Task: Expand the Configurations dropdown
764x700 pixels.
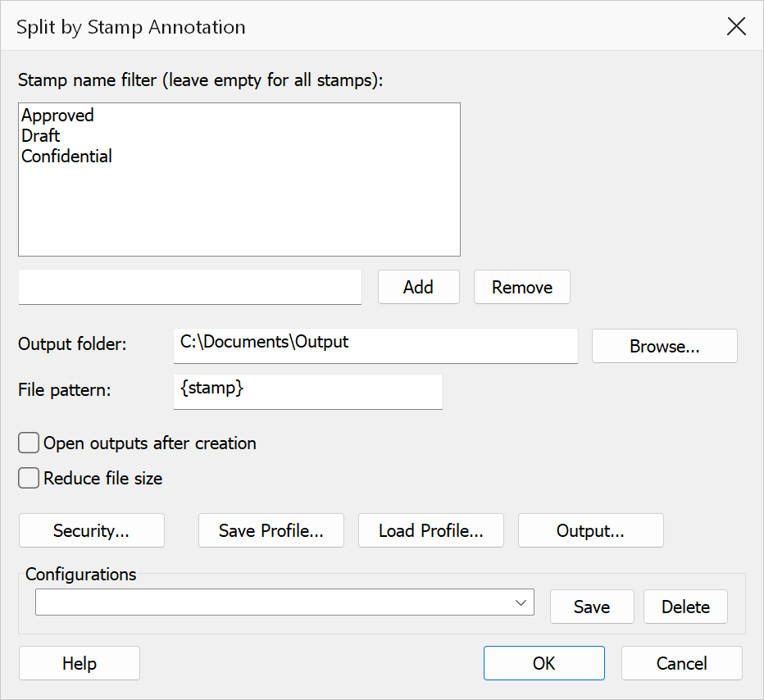Action: pos(284,602)
